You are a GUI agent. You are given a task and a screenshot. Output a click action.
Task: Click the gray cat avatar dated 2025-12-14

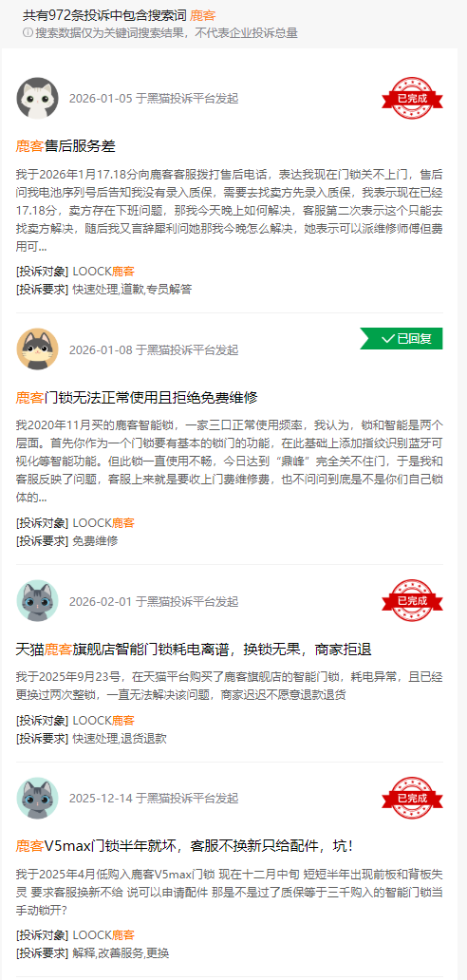(x=37, y=798)
